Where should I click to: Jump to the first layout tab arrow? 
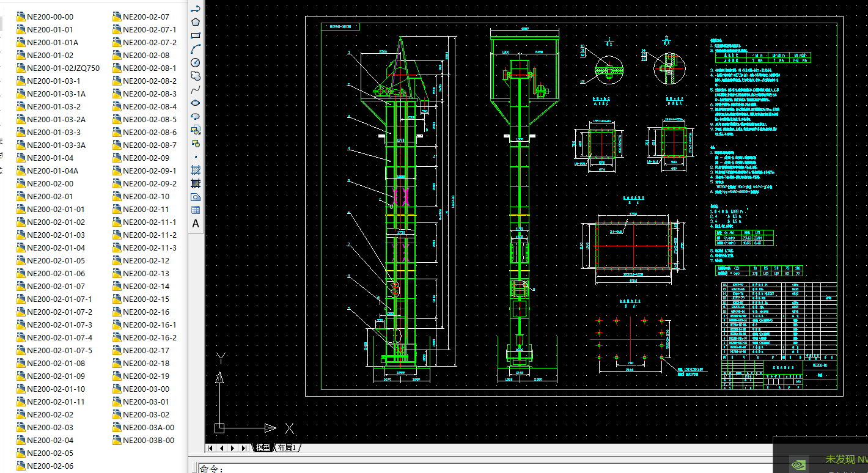pyautogui.click(x=210, y=448)
